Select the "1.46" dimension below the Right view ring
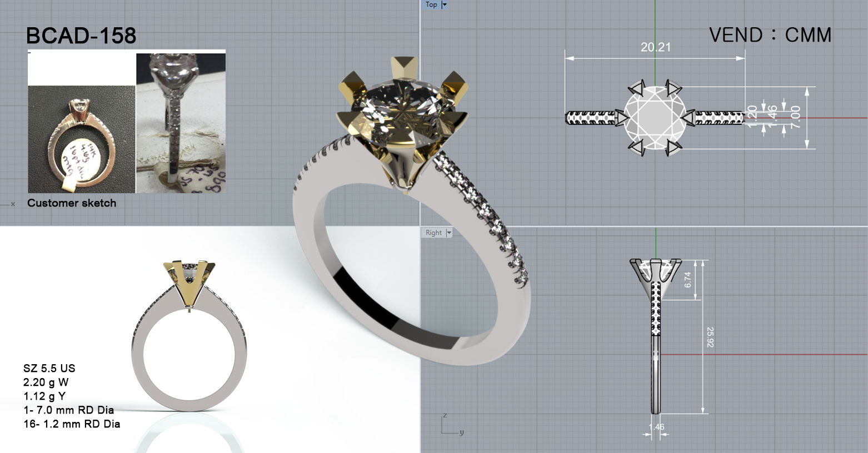This screenshot has width=868, height=453. (656, 427)
